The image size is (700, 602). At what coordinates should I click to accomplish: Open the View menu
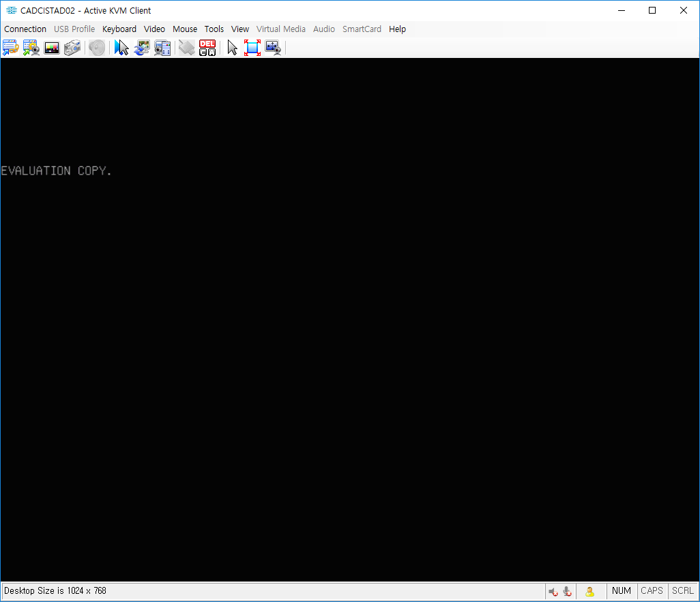click(x=239, y=29)
